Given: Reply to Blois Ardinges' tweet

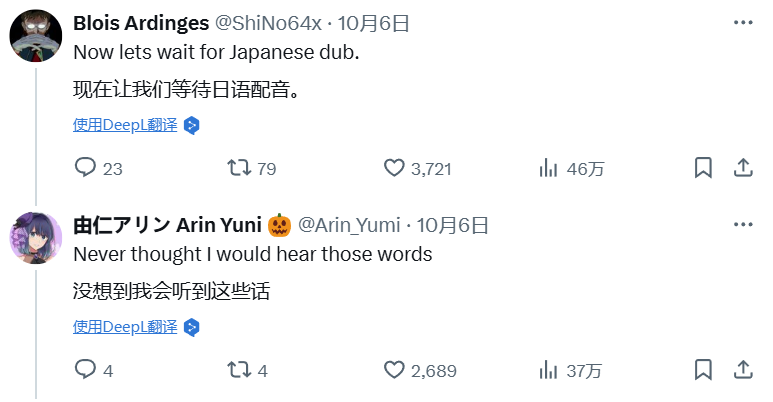Looking at the screenshot, I should coord(86,168).
